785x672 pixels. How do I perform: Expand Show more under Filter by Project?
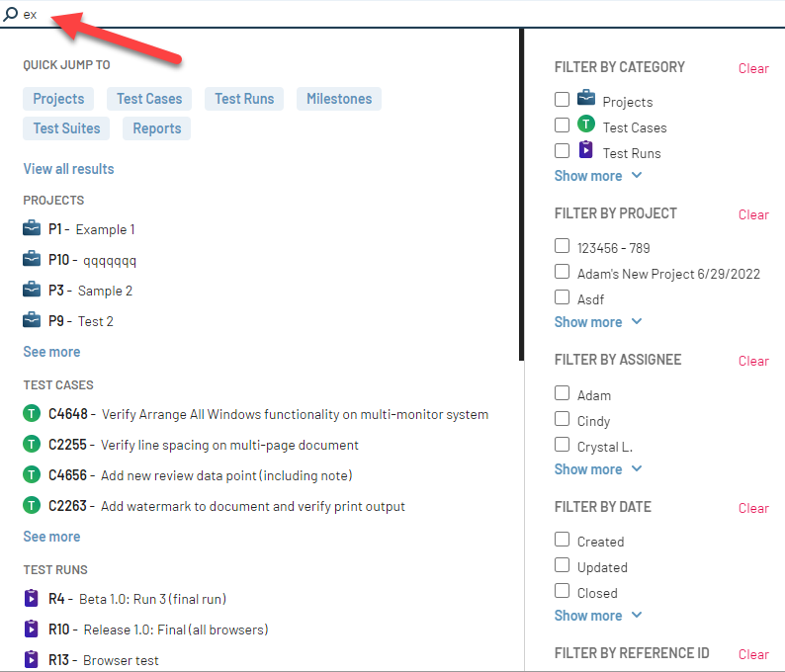click(x=598, y=322)
